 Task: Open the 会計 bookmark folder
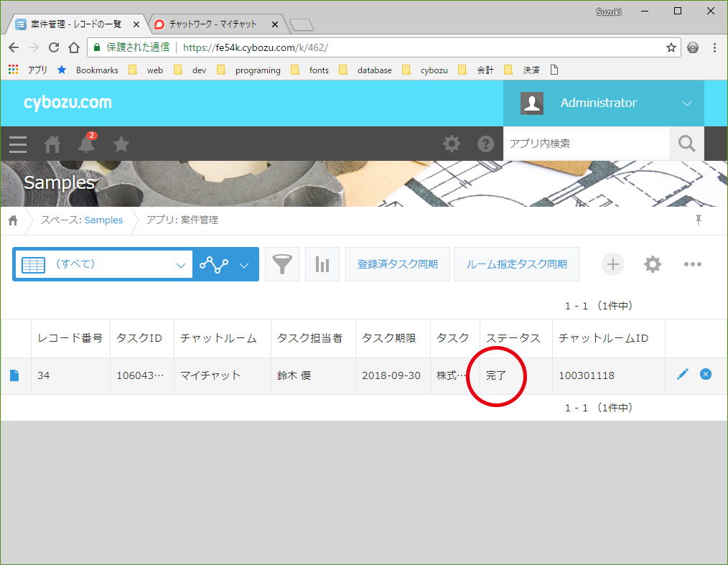[x=476, y=70]
